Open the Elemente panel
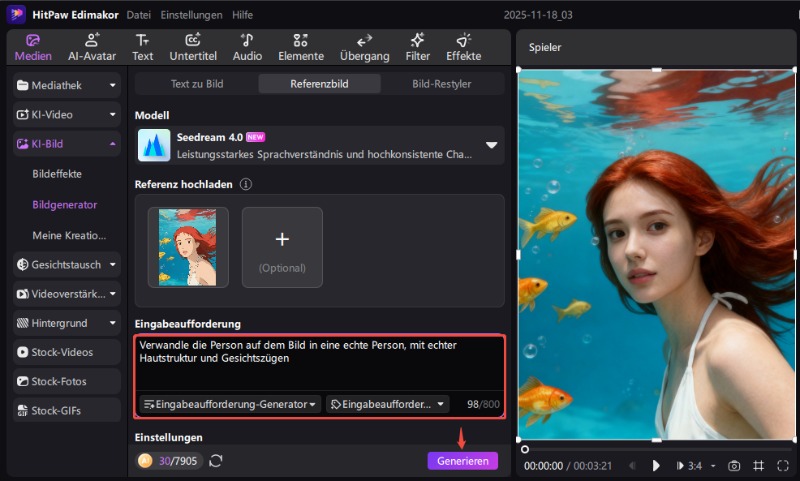The image size is (800, 481). click(x=301, y=47)
